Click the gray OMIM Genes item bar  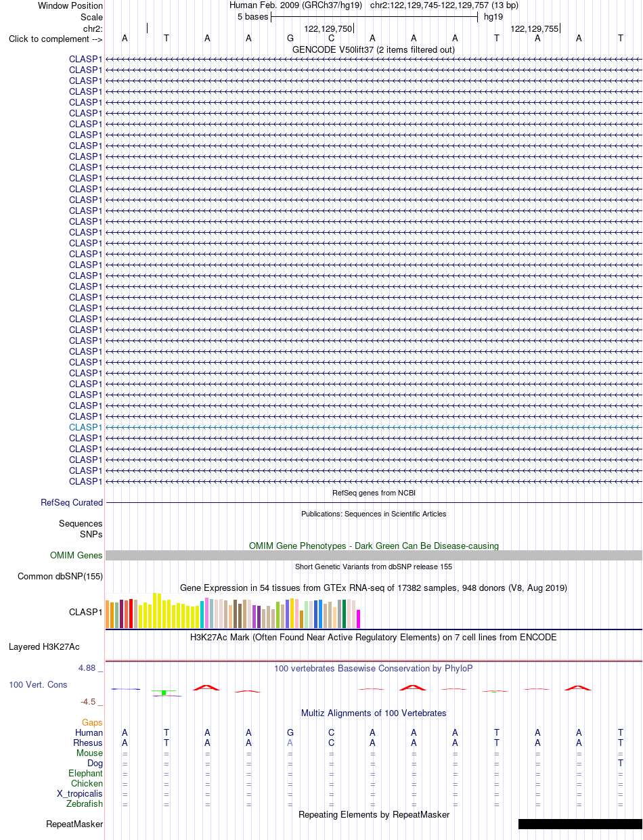pyautogui.click(x=374, y=555)
